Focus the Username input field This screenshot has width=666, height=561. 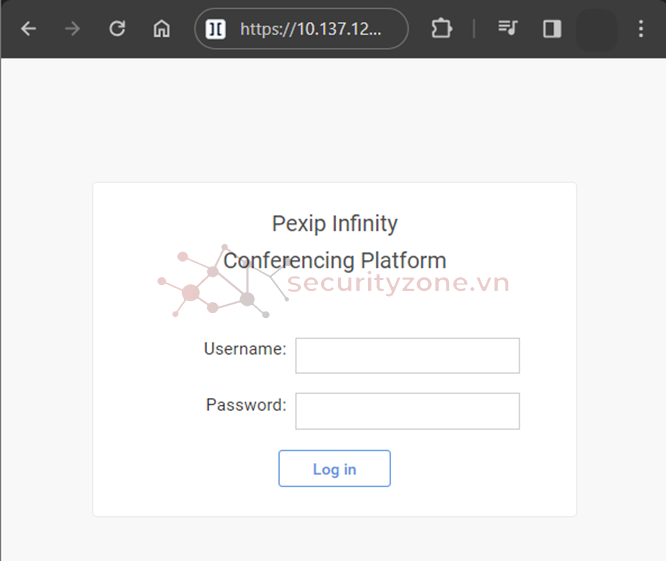coord(407,355)
